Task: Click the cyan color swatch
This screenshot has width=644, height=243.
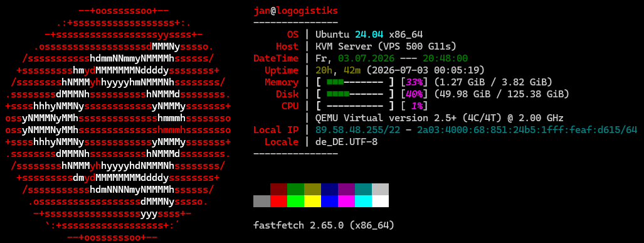Action: (363, 201)
